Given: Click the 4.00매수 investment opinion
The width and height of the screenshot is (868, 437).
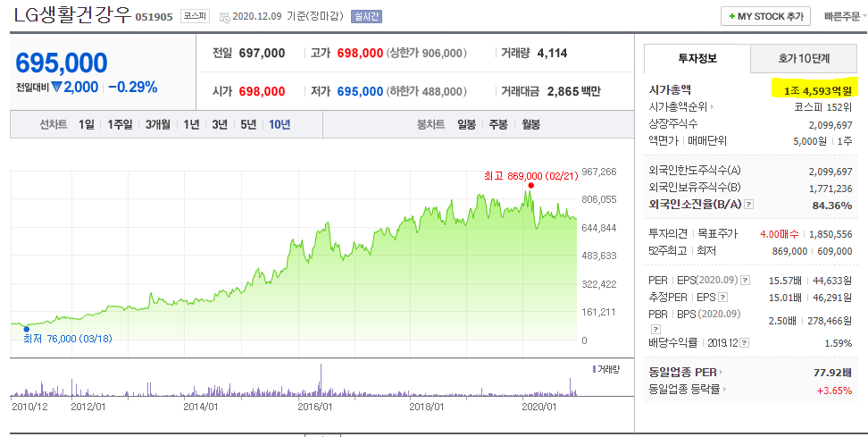Looking at the screenshot, I should [780, 234].
